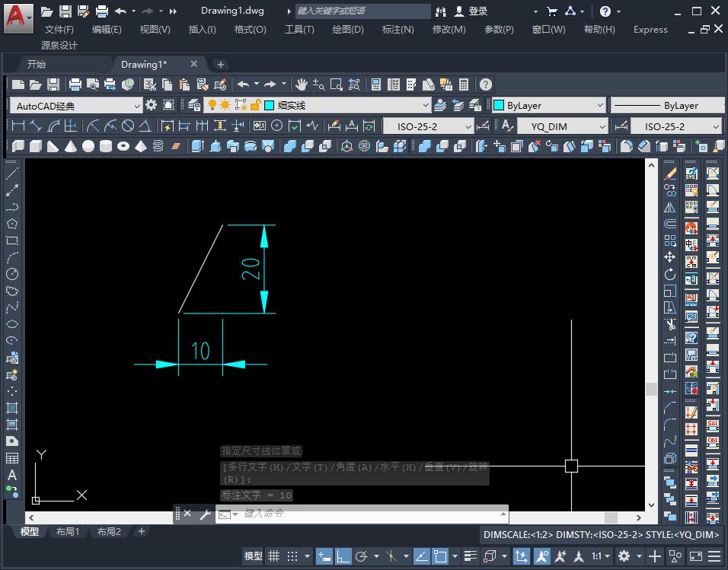Activate the Pan hand tool

302,84
